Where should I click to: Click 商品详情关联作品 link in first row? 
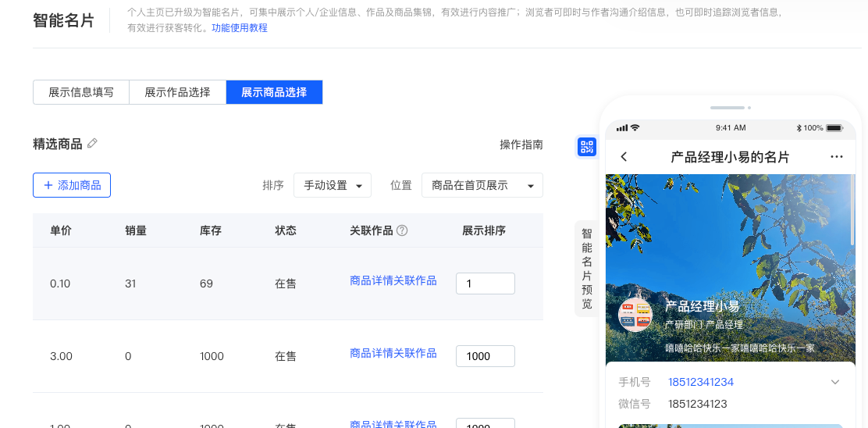click(393, 280)
